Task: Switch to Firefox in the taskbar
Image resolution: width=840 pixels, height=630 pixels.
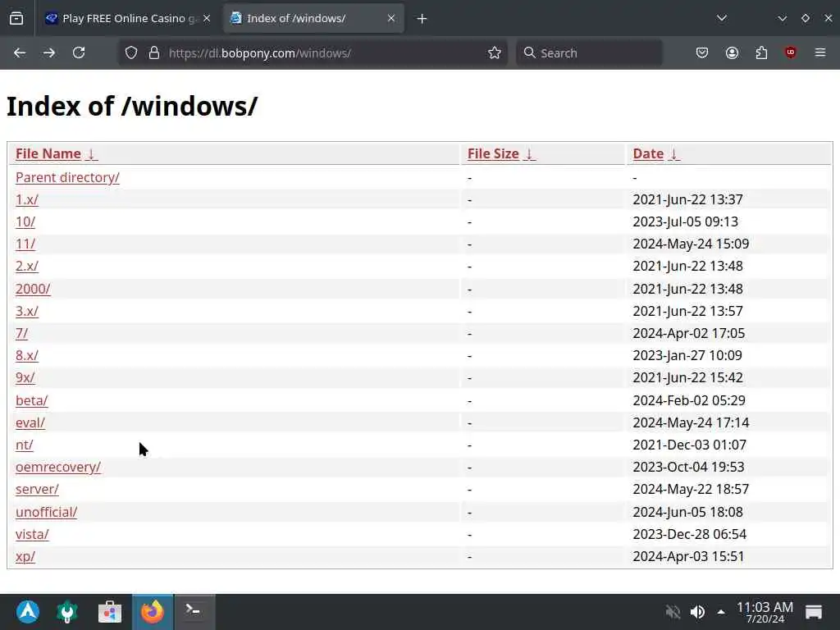Action: [x=153, y=612]
